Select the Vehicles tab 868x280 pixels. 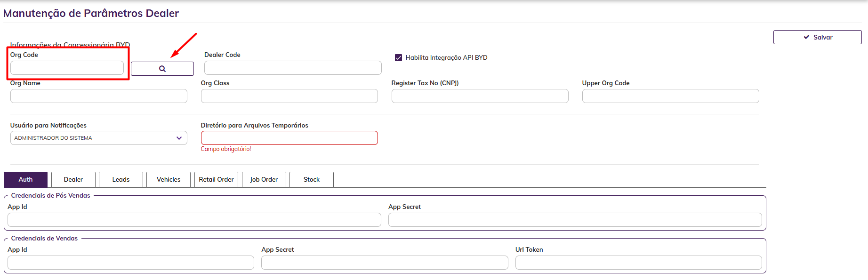[169, 180]
